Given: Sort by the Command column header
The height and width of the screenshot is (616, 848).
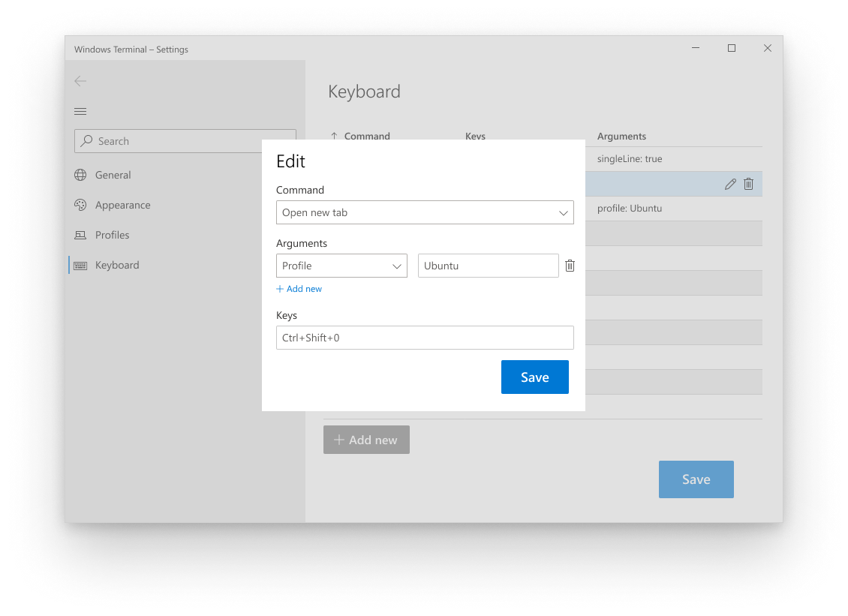Looking at the screenshot, I should pyautogui.click(x=366, y=137).
